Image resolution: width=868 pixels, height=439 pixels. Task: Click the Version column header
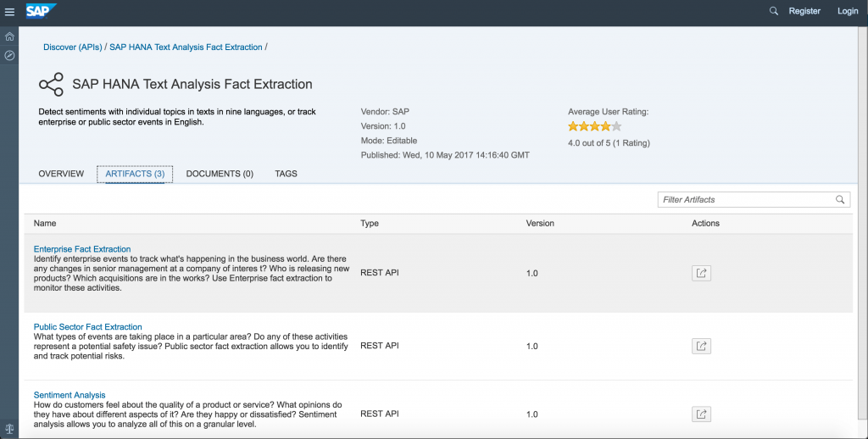pyautogui.click(x=540, y=223)
